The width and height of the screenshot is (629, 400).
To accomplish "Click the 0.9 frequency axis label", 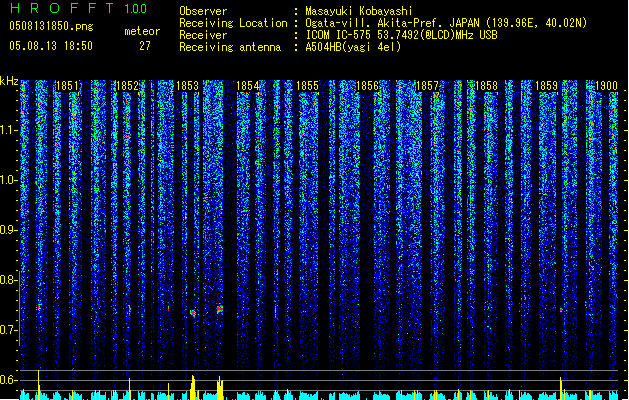I will [x=8, y=230].
